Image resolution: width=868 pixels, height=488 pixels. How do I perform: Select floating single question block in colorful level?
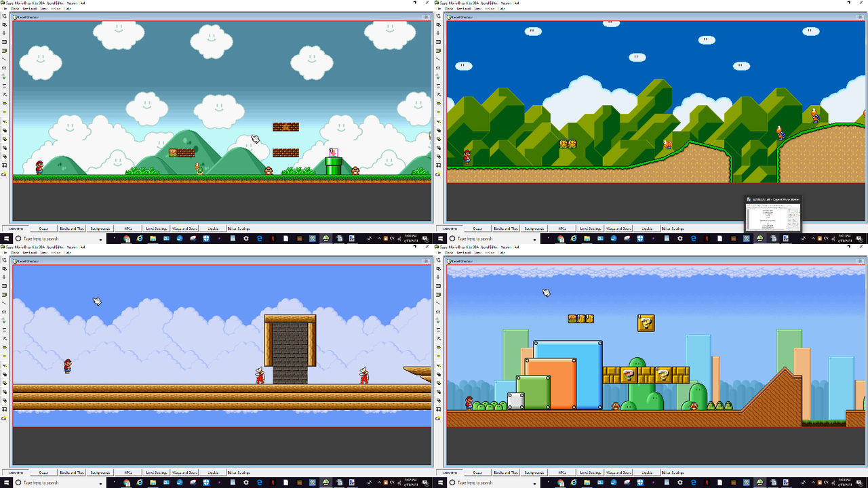coord(646,323)
